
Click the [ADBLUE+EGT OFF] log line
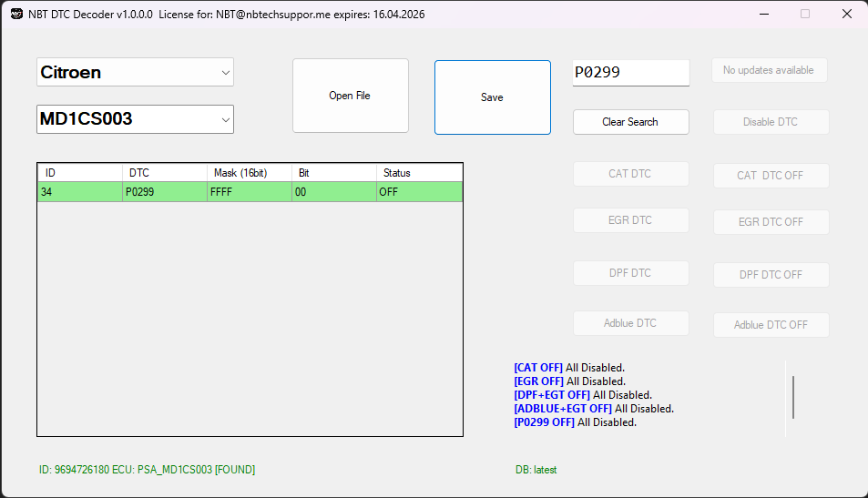594,409
